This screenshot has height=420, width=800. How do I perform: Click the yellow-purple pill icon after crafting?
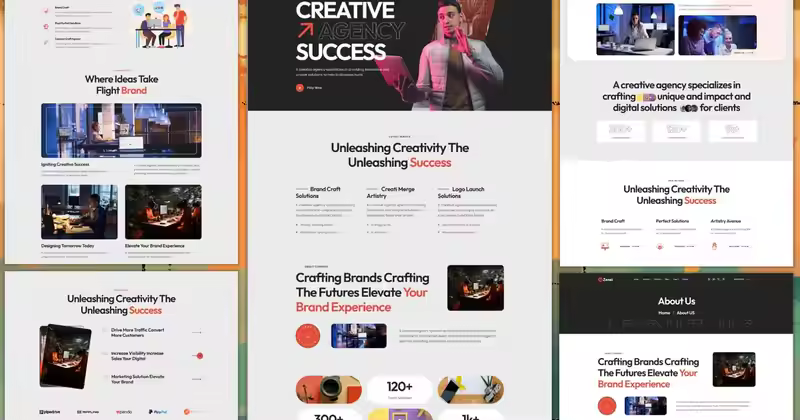coord(646,97)
